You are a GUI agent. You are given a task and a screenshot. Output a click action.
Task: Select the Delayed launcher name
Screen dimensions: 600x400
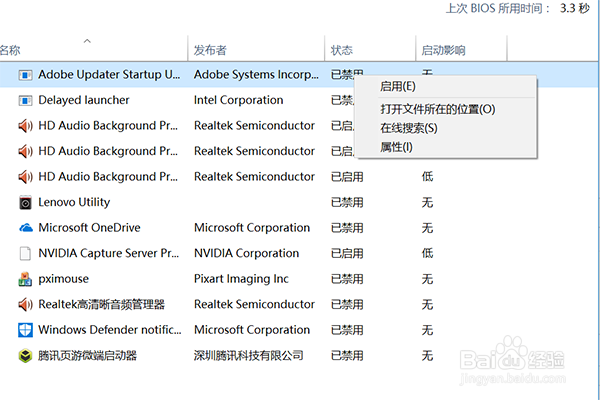click(x=84, y=100)
